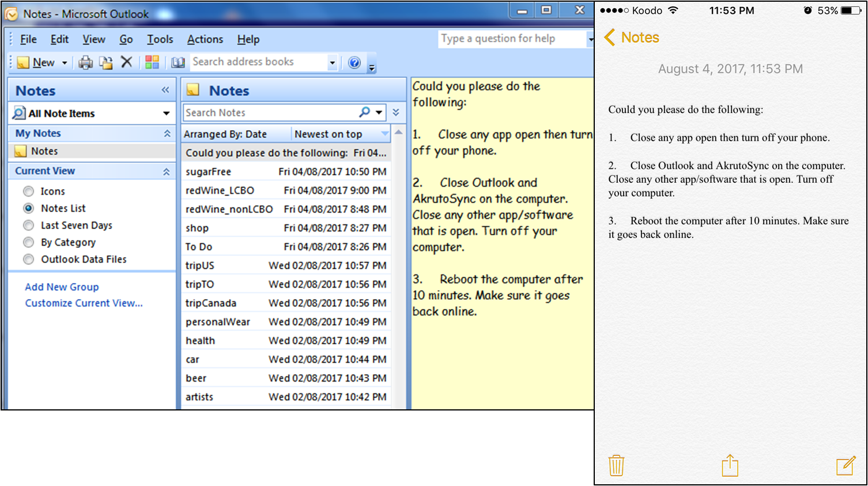Tap the trash icon on phone
Image resolution: width=868 pixels, height=486 pixels.
[616, 465]
